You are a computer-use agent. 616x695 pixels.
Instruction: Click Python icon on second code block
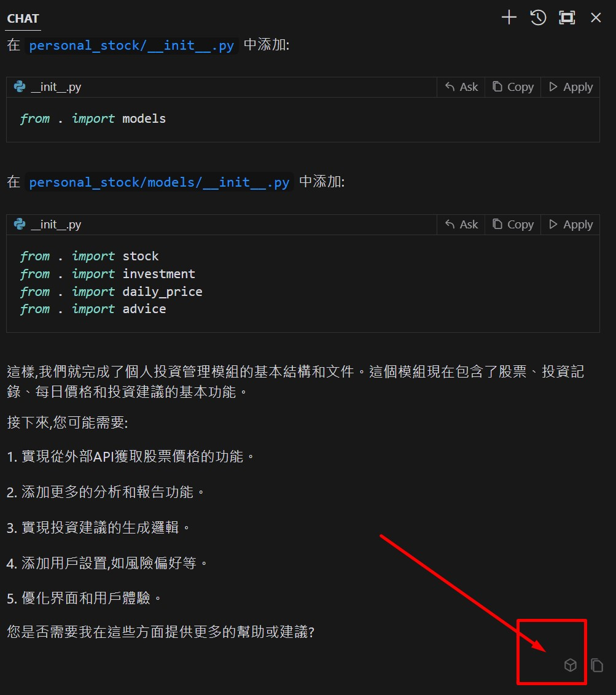tap(20, 224)
